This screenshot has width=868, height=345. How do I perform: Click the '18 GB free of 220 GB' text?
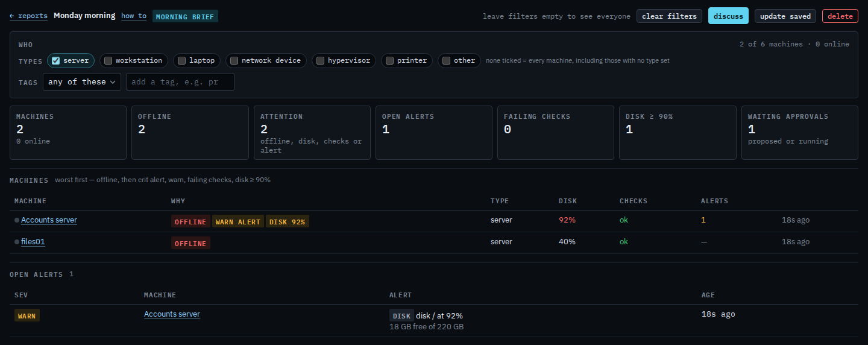(x=427, y=327)
